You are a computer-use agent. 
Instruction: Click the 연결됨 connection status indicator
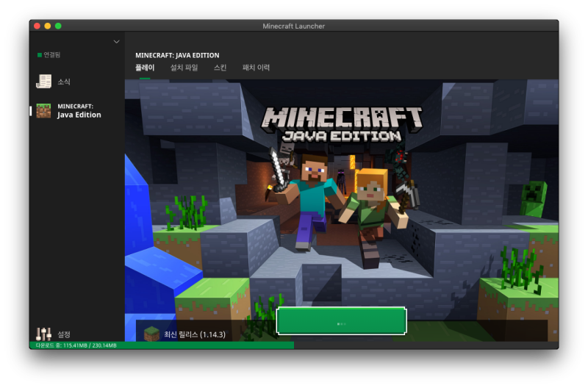(x=49, y=54)
